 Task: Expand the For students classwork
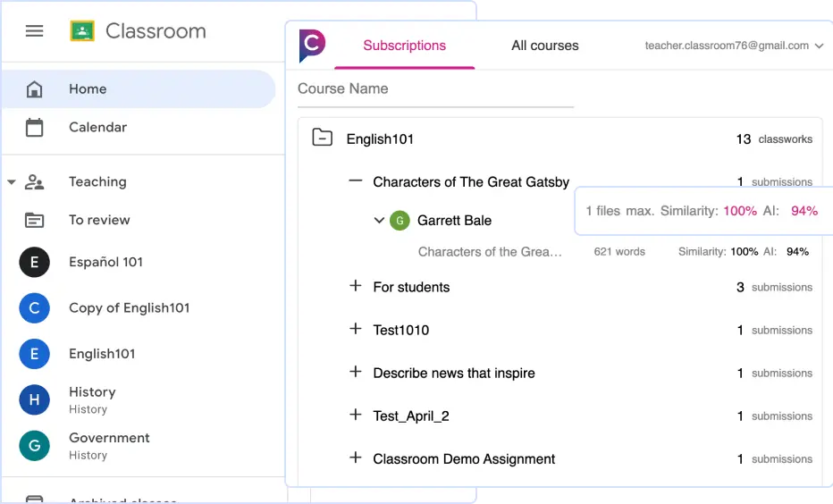click(356, 286)
